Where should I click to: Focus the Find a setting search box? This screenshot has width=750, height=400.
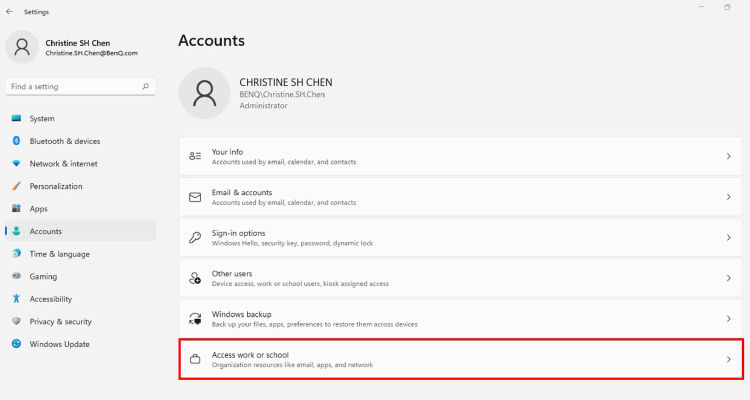[x=80, y=87]
